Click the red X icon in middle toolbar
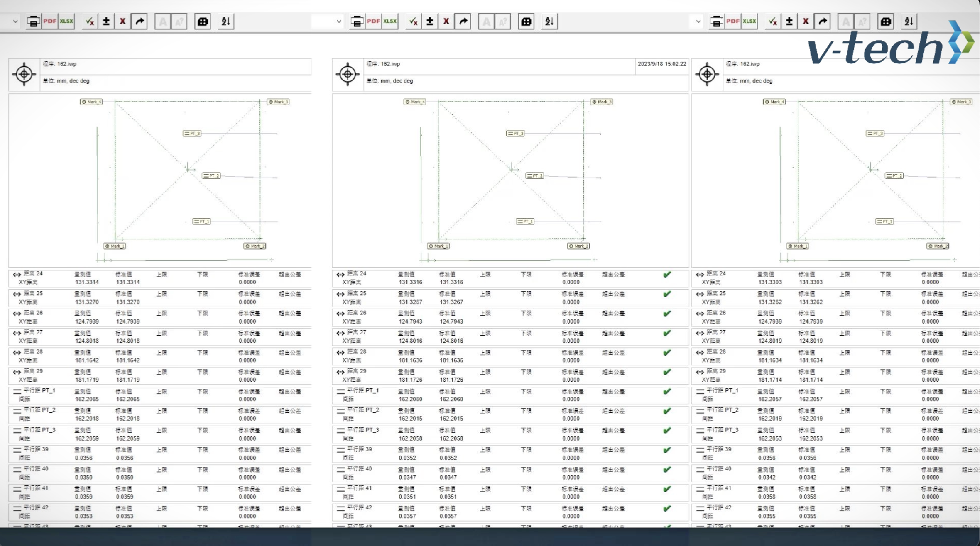This screenshot has height=546, width=980. pyautogui.click(x=446, y=21)
